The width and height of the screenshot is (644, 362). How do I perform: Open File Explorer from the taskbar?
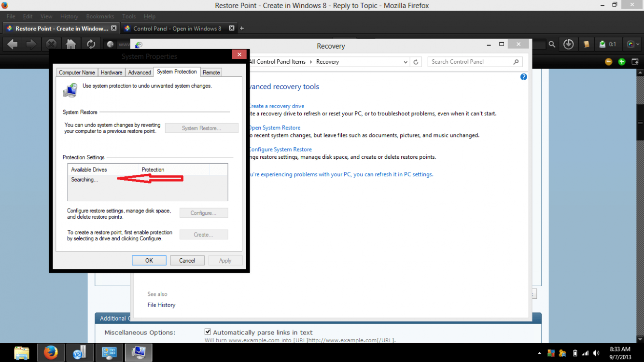point(22,353)
